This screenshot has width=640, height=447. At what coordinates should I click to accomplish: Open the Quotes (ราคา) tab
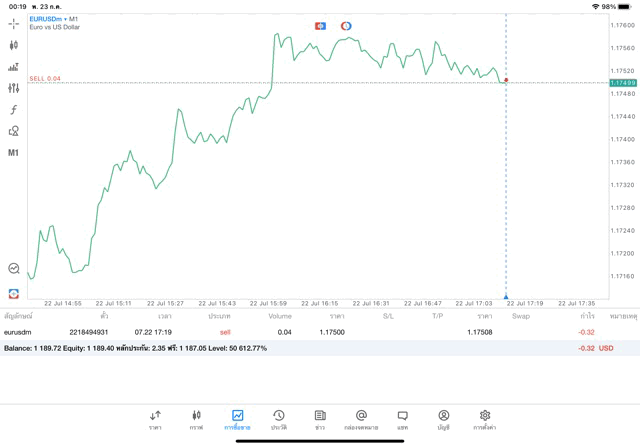tap(155, 420)
